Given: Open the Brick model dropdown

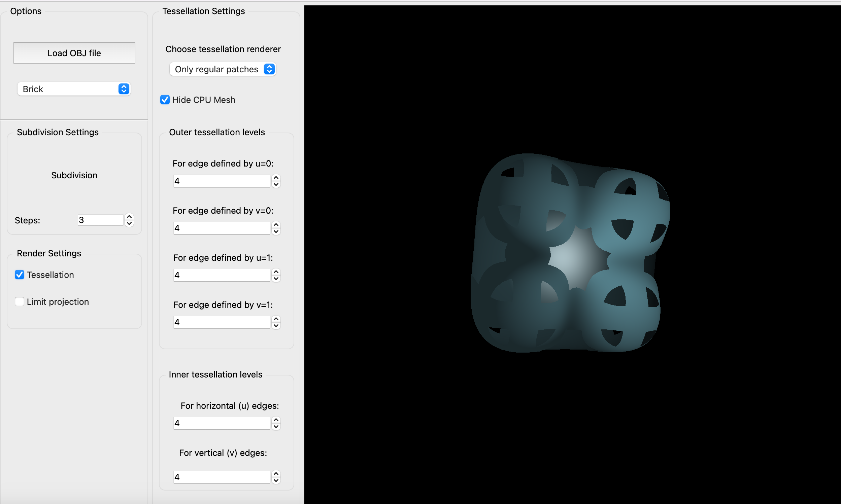Looking at the screenshot, I should click(74, 89).
